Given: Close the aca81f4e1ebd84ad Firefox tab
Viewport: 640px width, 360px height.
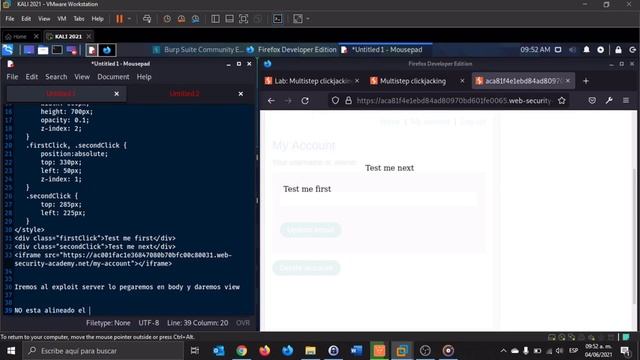Looking at the screenshot, I should [x=568, y=81].
